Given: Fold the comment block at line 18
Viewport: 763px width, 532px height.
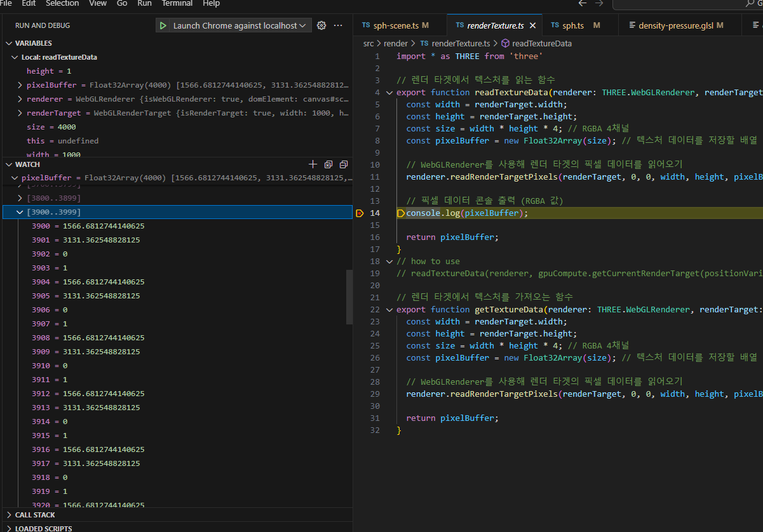Looking at the screenshot, I should point(389,262).
